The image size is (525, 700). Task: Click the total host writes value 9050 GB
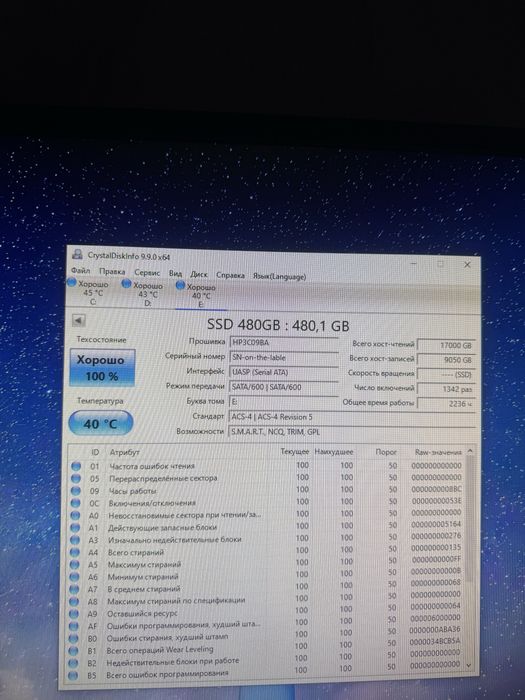pyautogui.click(x=446, y=360)
